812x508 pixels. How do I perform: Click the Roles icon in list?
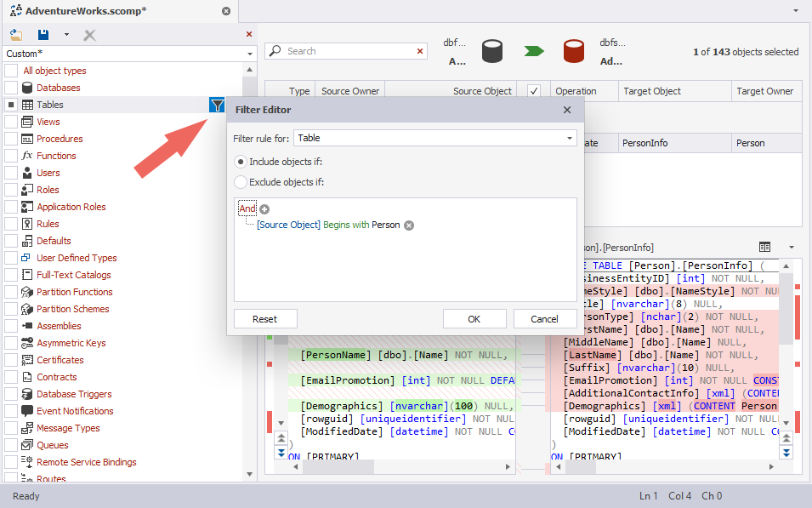[27, 190]
